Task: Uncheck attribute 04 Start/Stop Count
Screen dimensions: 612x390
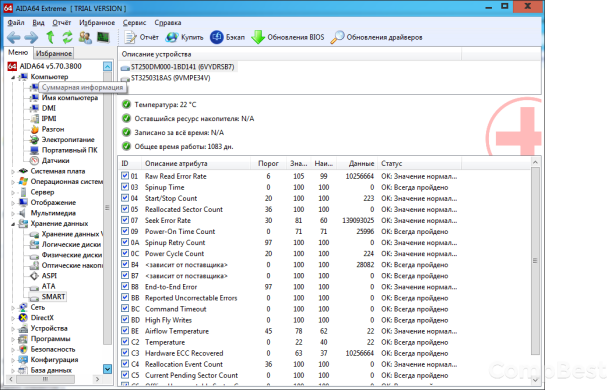Action: click(x=125, y=198)
